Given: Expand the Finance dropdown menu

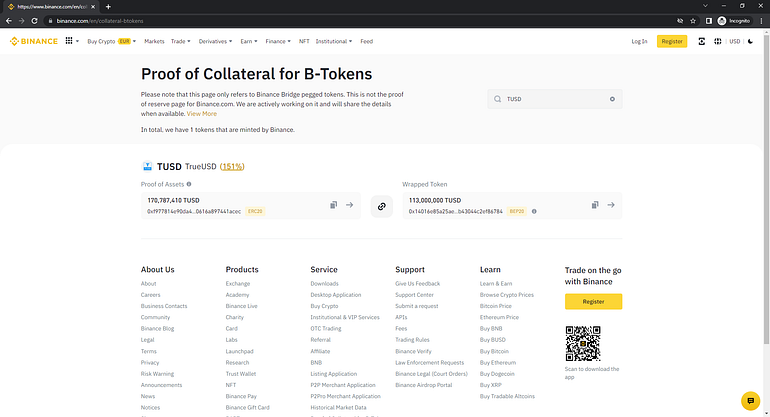Looking at the screenshot, I should (x=279, y=41).
